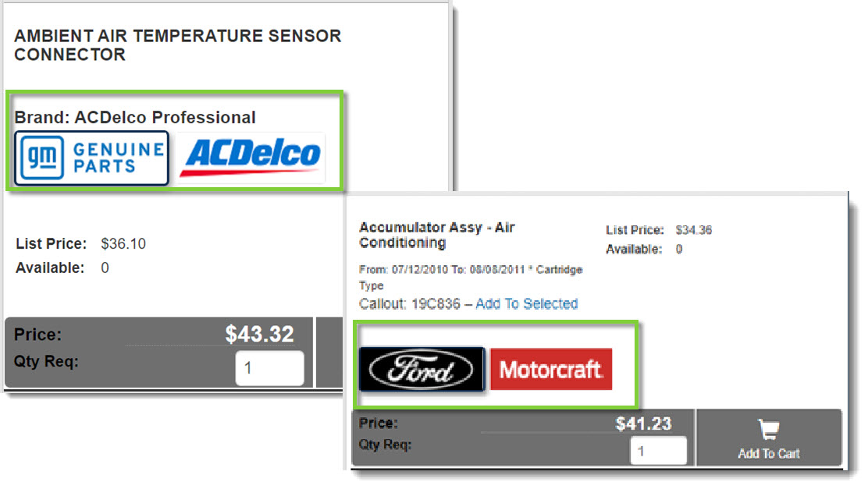The width and height of the screenshot is (868, 489).
Task: Click the $34.36 list price
Action: (694, 230)
